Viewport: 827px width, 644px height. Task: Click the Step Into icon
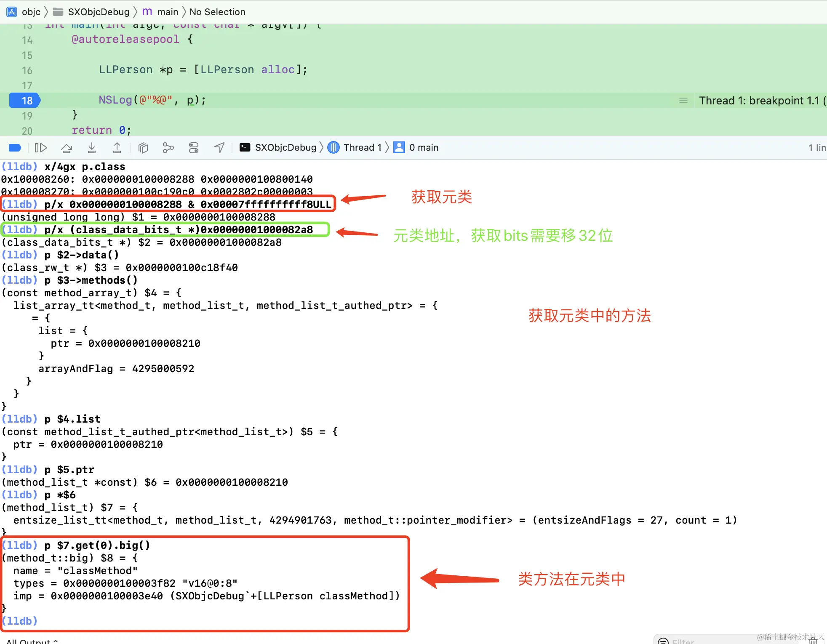(92, 148)
